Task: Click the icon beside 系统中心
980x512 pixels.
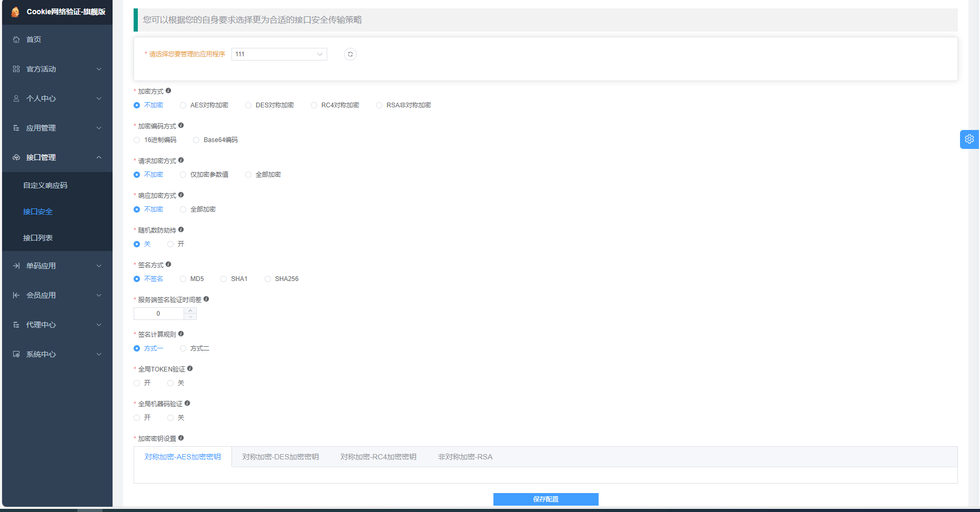Action: (16, 354)
